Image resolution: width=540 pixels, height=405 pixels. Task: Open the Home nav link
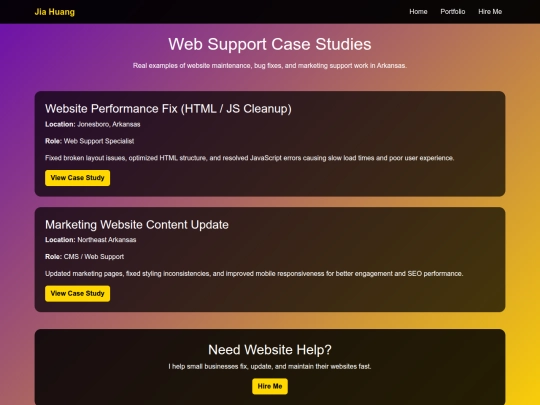418,12
